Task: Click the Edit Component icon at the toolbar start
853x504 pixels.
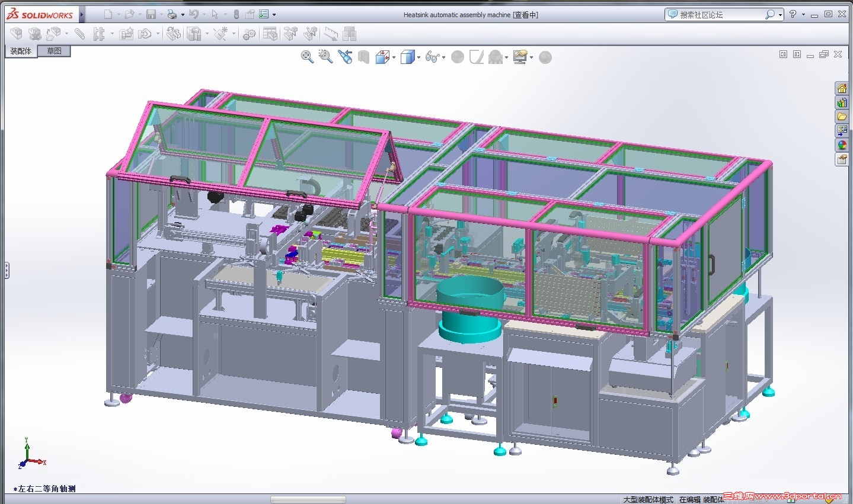Action: pyautogui.click(x=16, y=34)
